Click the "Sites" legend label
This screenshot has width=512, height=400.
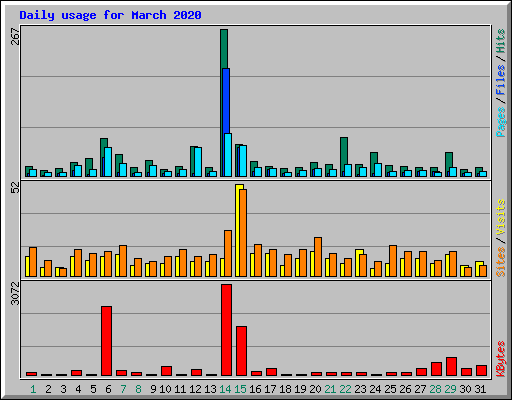click(x=500, y=262)
